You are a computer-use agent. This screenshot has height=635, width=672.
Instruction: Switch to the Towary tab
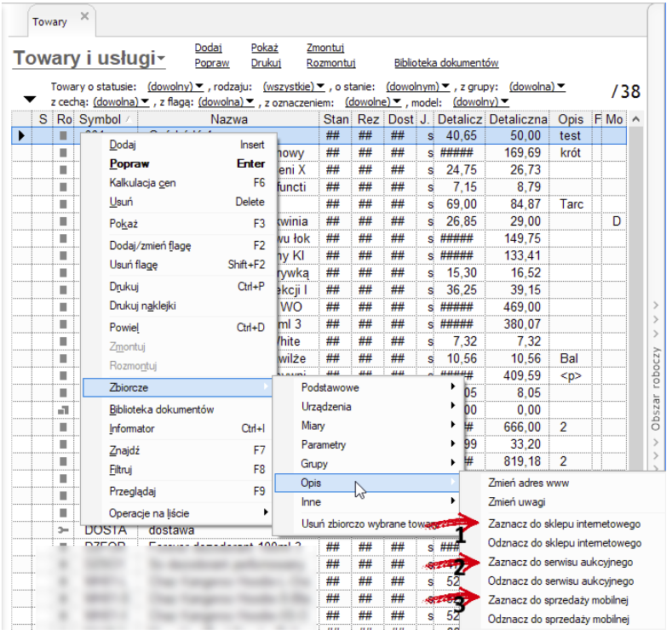(x=49, y=22)
